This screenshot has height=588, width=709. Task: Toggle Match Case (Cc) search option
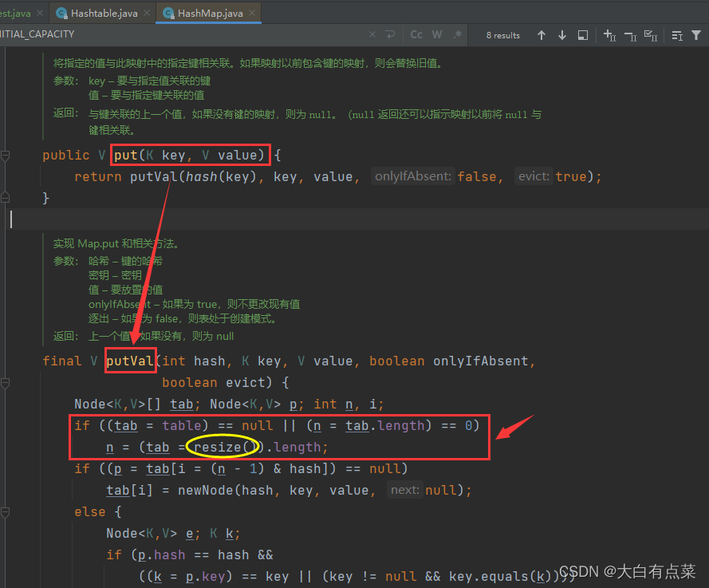(x=416, y=34)
